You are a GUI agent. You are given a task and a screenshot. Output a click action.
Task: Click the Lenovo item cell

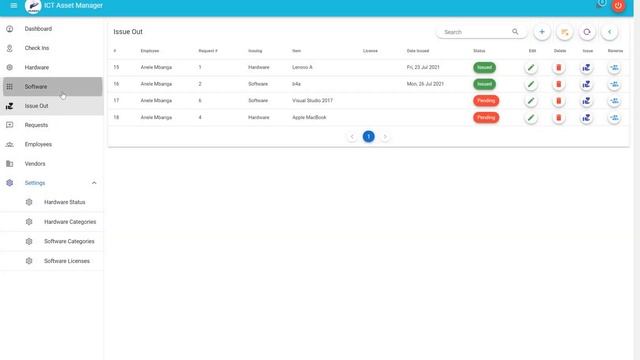[302, 67]
